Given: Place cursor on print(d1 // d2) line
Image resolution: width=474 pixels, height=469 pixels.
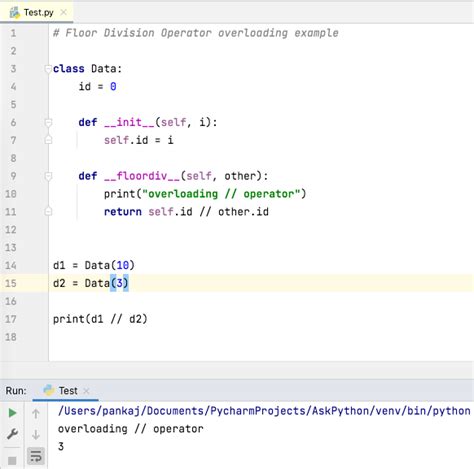Looking at the screenshot, I should click(100, 319).
